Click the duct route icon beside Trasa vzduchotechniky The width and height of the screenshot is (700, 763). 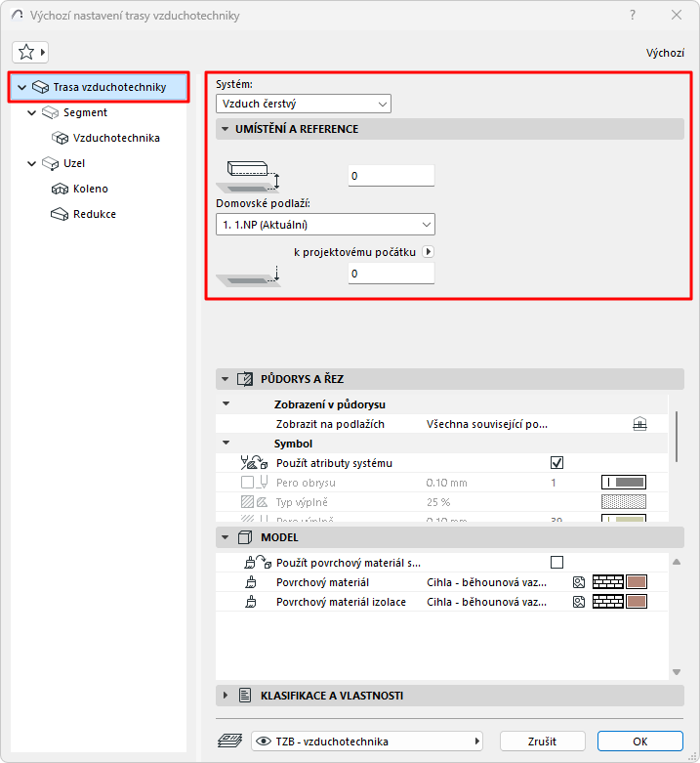40,87
